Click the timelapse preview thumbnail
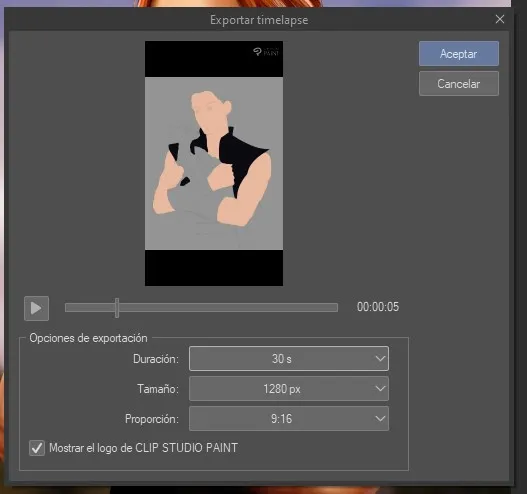 pyautogui.click(x=214, y=164)
